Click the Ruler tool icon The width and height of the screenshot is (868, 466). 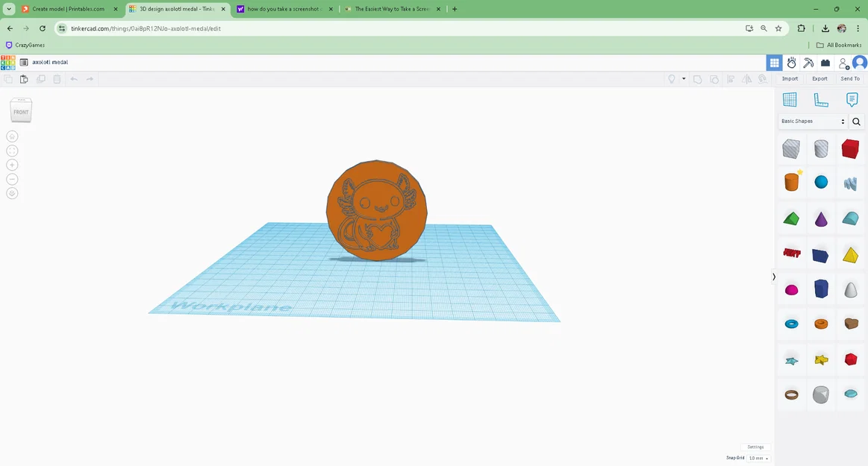[x=821, y=99]
